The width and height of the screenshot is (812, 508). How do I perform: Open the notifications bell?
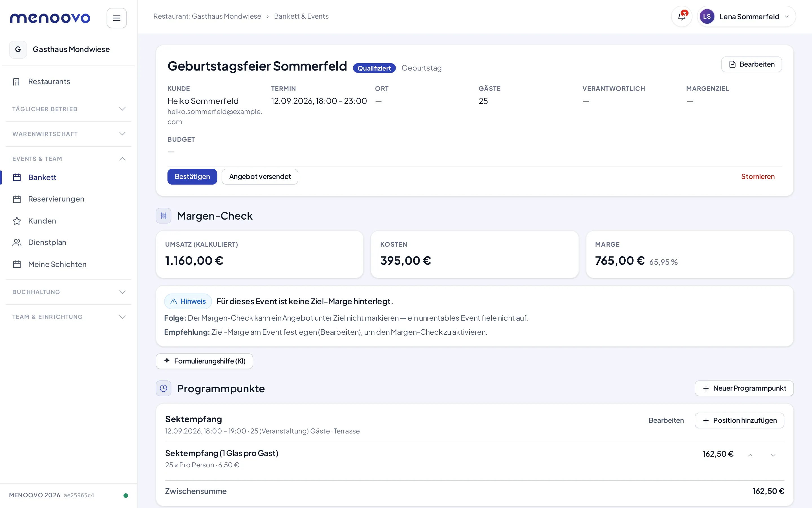[681, 16]
